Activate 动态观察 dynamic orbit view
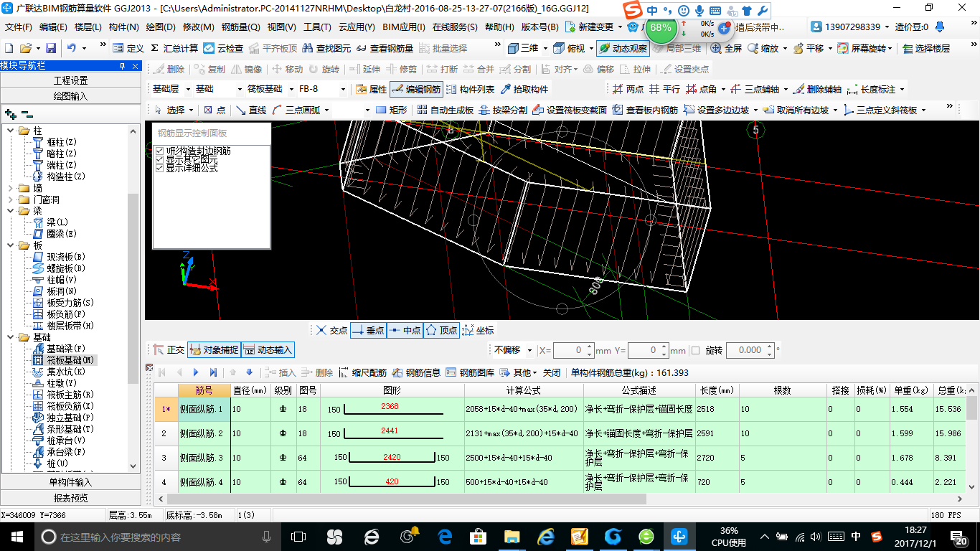This screenshot has width=980, height=551. click(x=623, y=48)
